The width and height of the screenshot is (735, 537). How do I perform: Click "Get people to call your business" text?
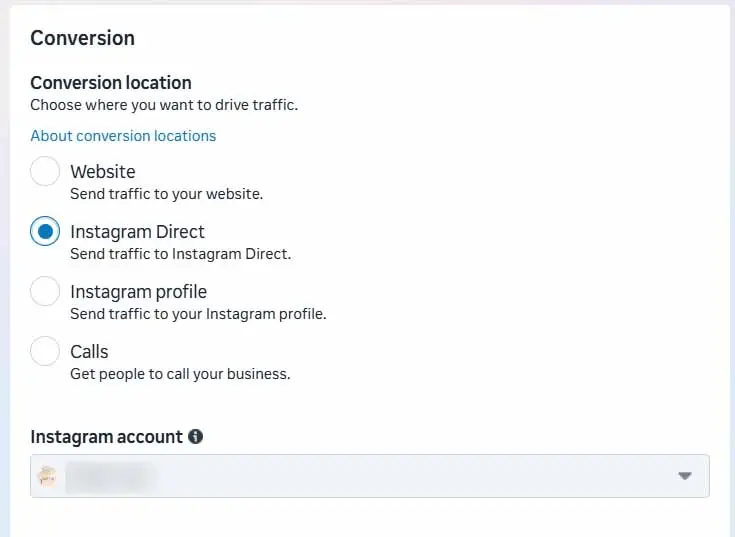point(180,374)
